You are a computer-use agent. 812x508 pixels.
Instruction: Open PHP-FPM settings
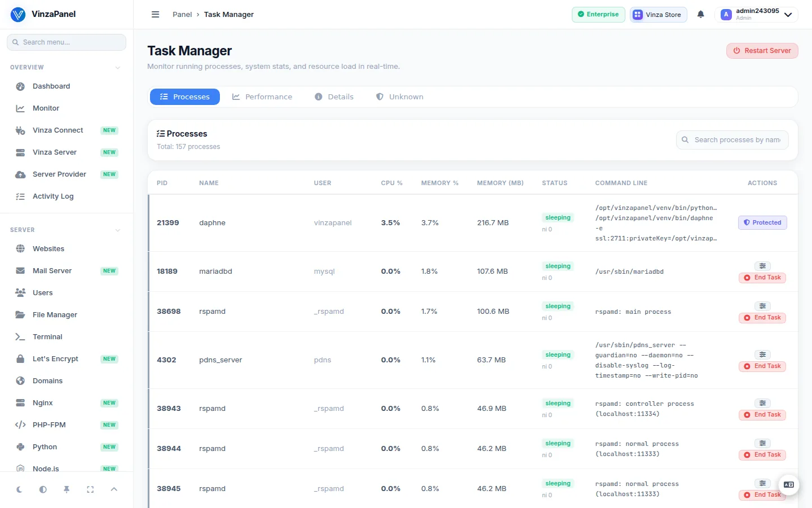[x=67, y=425]
